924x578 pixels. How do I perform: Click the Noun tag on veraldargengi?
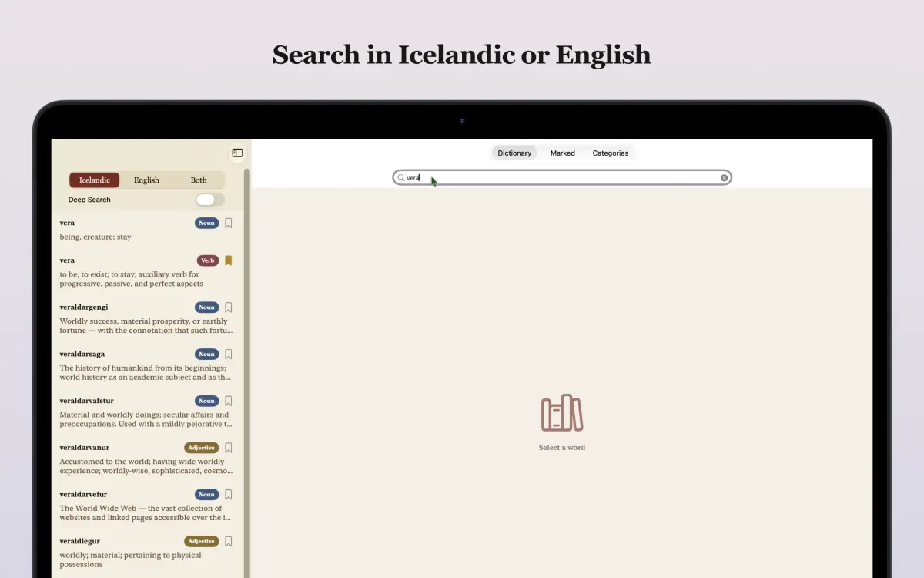tap(207, 307)
